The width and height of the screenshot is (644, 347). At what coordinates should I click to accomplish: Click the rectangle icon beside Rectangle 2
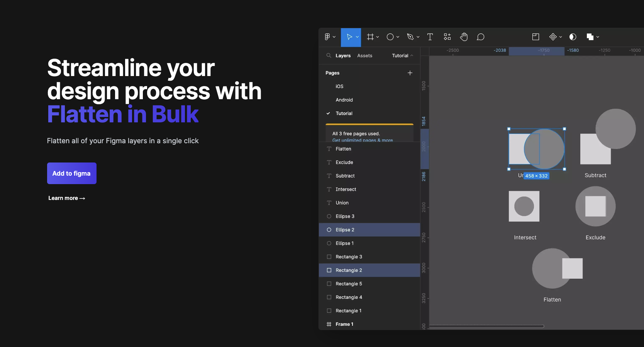pos(329,271)
